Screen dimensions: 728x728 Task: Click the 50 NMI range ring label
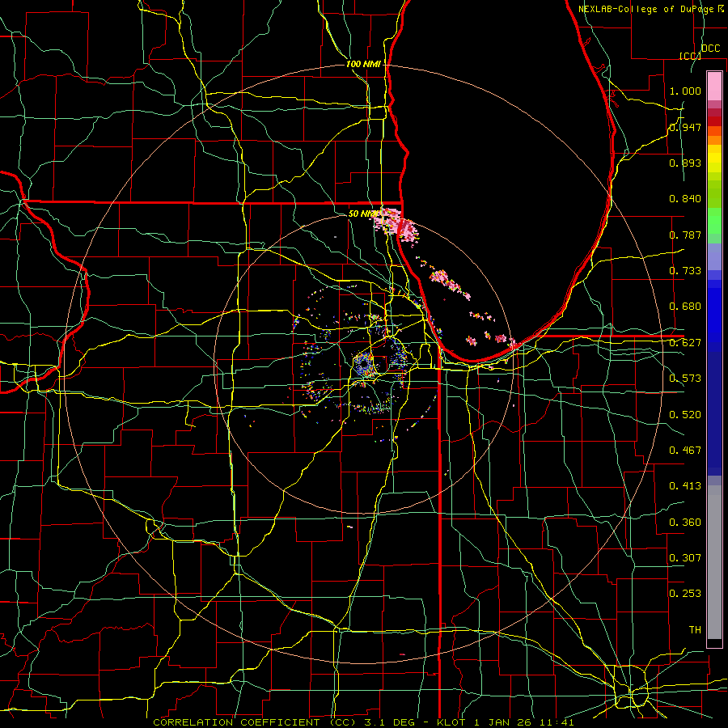tap(363, 214)
